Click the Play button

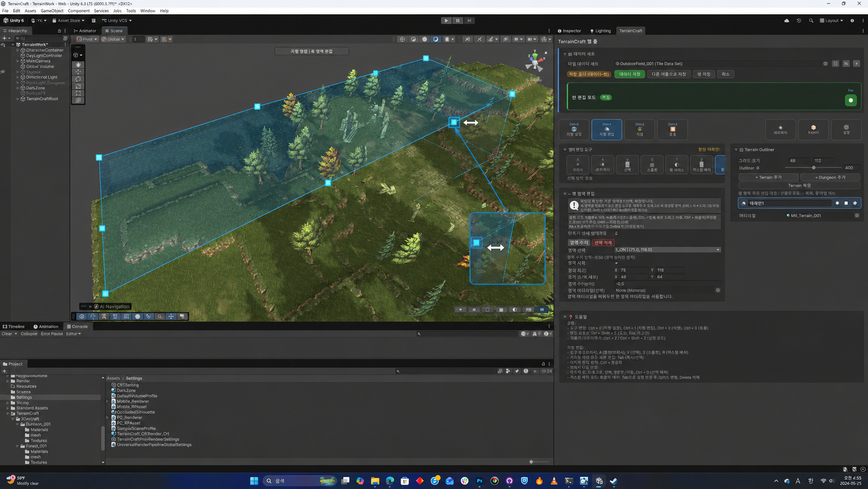point(446,21)
